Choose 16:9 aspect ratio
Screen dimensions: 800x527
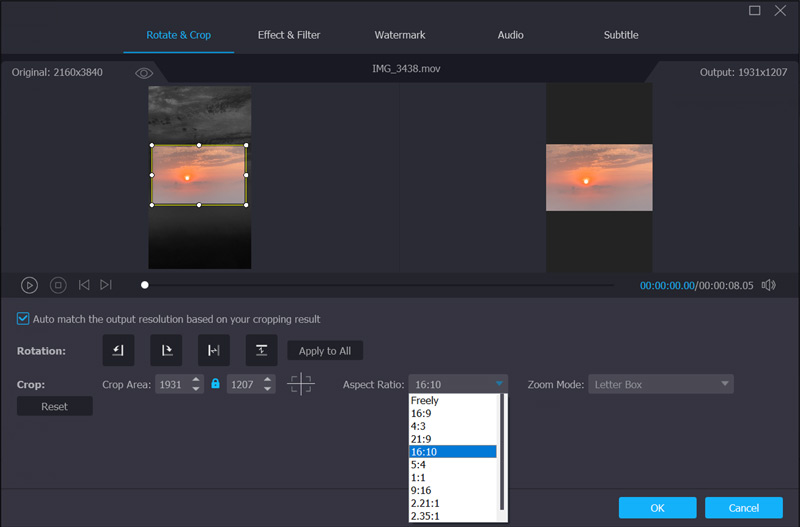point(453,413)
